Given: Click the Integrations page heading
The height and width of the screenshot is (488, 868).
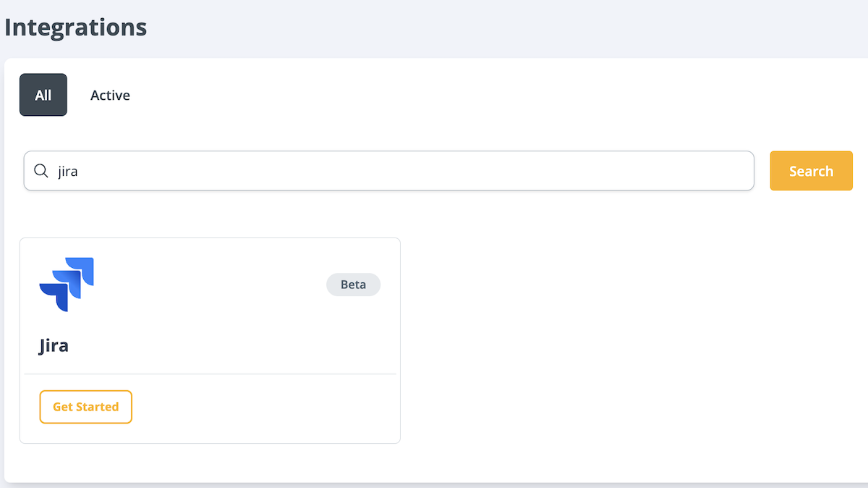Looking at the screenshot, I should [75, 27].
